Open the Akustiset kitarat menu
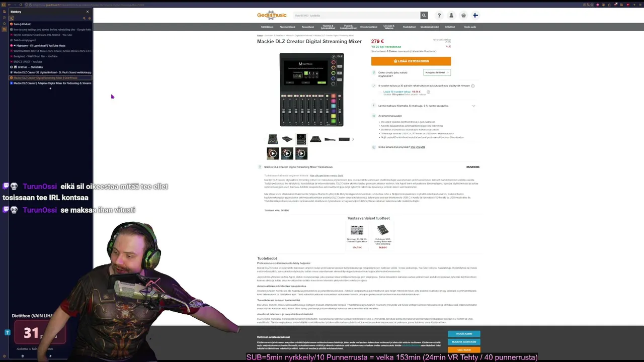This screenshot has width=644, height=362. [x=287, y=27]
